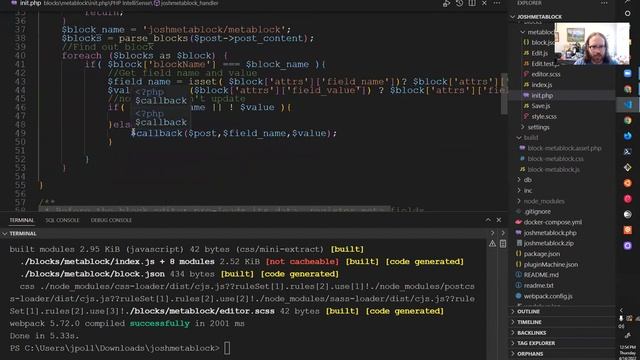Open editor.scss in the file tree
The width and height of the screenshot is (640, 360).
click(x=545, y=74)
